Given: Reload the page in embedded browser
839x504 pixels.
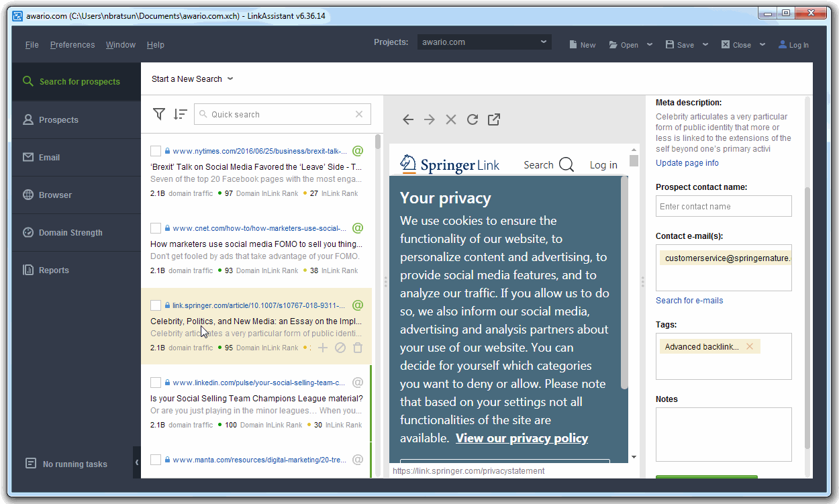Looking at the screenshot, I should (473, 119).
